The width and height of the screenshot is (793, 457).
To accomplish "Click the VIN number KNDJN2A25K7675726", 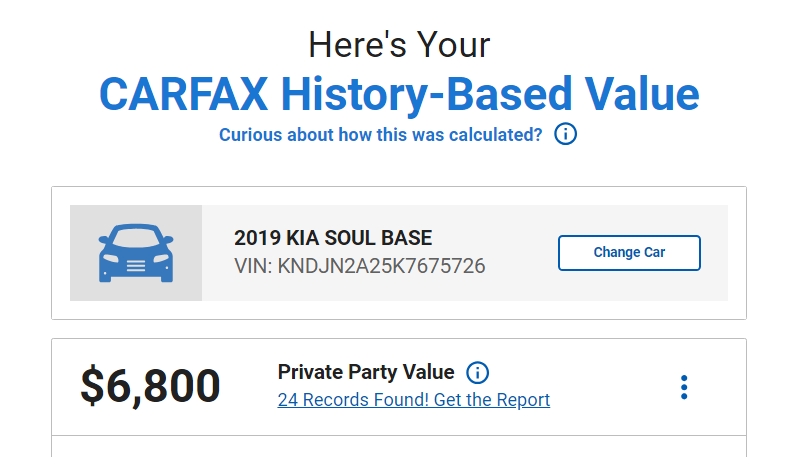I will coord(381,266).
